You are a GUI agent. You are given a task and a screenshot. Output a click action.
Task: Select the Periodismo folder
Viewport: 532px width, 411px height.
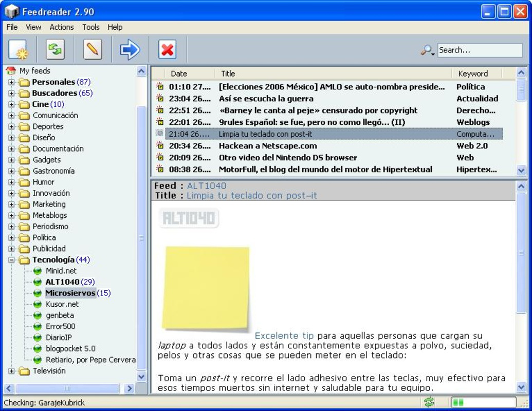50,227
